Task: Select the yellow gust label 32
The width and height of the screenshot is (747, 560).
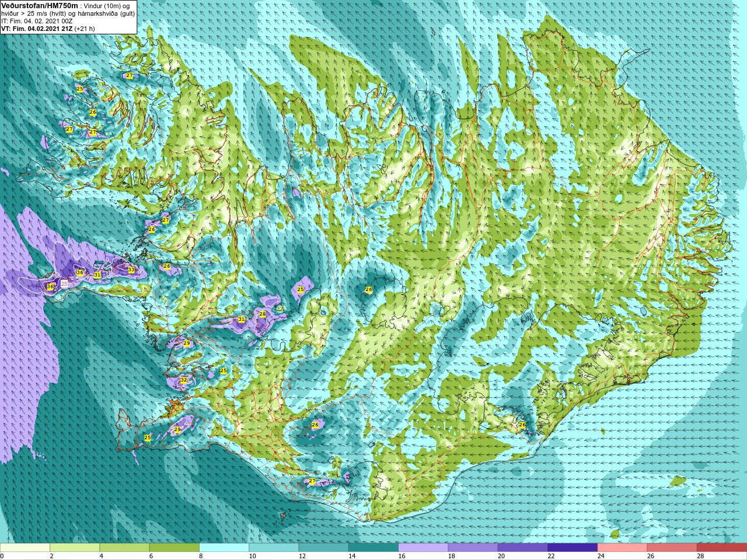Action: 183,380
